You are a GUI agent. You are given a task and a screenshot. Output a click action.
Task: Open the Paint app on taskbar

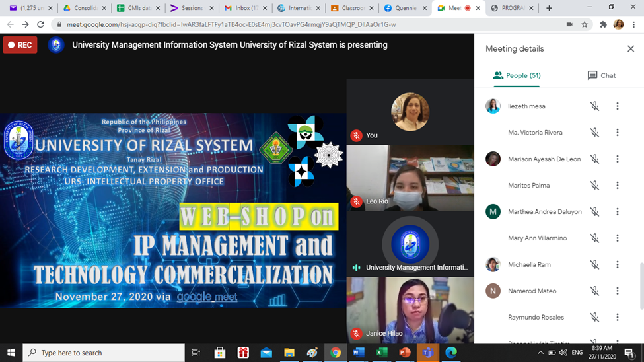[312, 353]
